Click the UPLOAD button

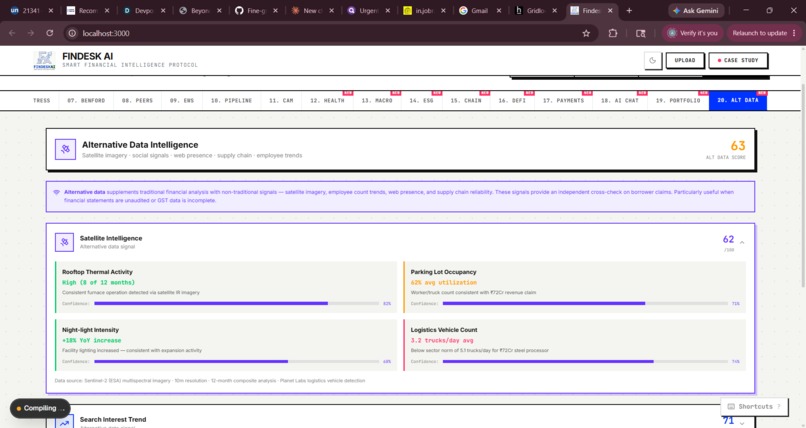click(x=685, y=61)
